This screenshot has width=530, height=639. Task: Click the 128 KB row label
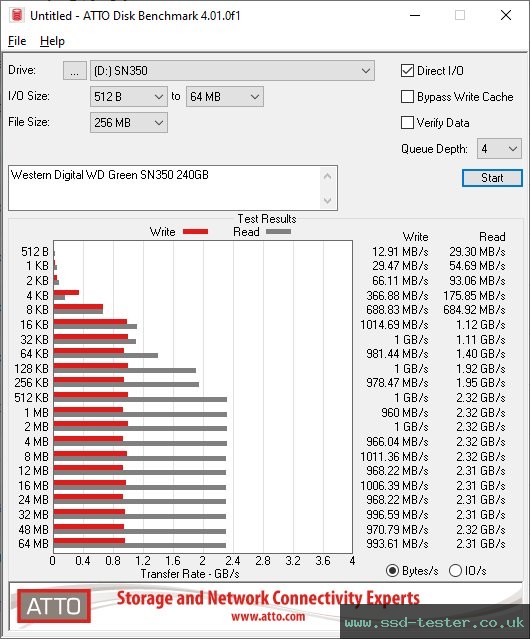click(x=31, y=368)
